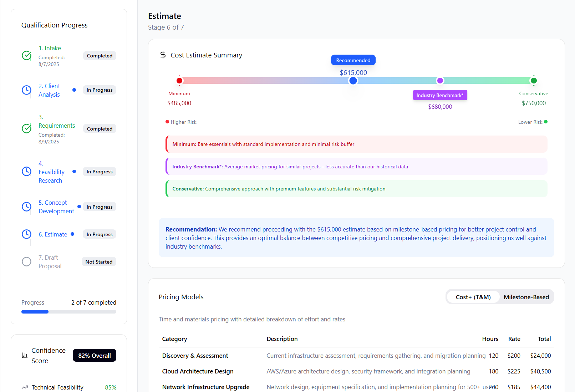575x392 pixels.
Task: Click the clock icon next to Feasibility Research
Action: point(27,172)
